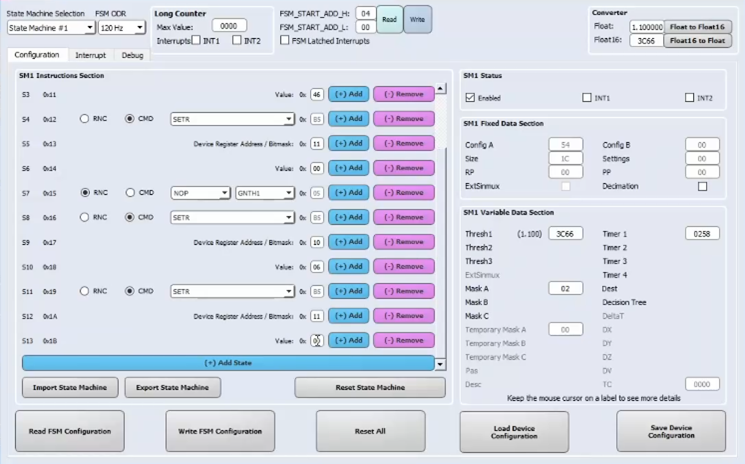Remove state S13

point(404,341)
